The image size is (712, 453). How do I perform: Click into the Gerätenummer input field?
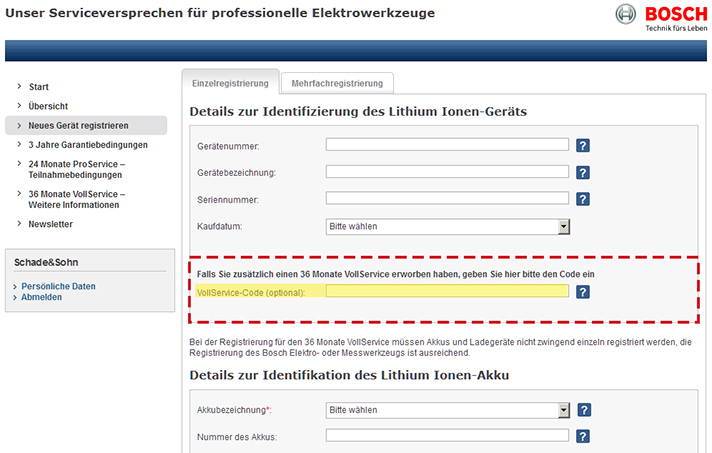pyautogui.click(x=447, y=145)
